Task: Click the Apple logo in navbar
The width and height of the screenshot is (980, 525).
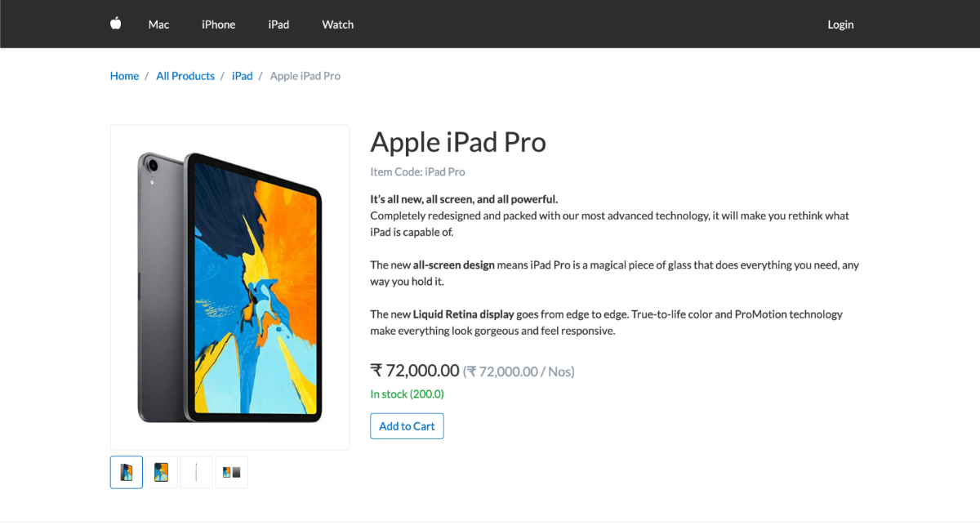Action: coord(116,23)
